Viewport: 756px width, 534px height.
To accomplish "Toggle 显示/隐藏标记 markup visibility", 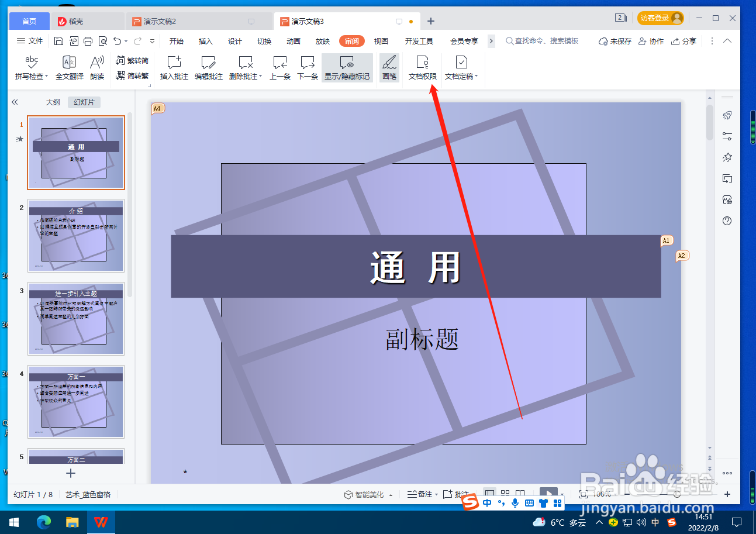I will (347, 67).
